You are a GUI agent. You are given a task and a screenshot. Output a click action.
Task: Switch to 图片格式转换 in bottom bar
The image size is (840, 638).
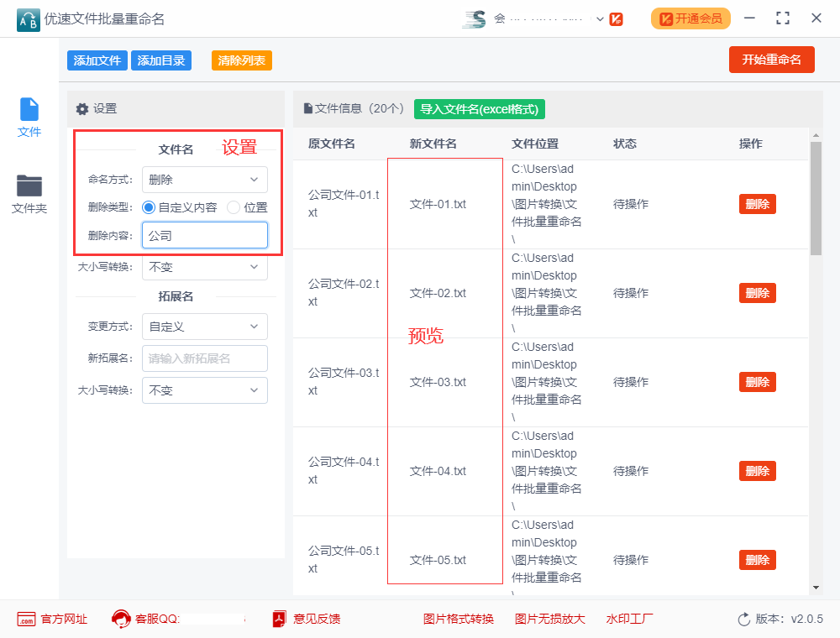[x=459, y=619]
